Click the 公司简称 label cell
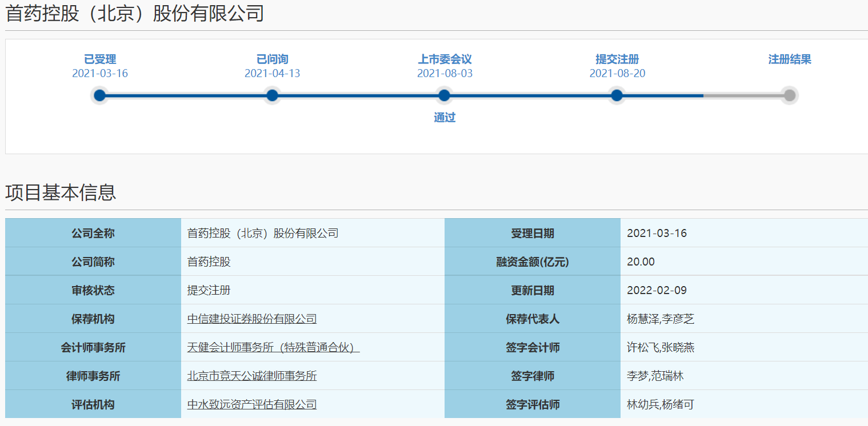This screenshot has width=868, height=426. (93, 262)
